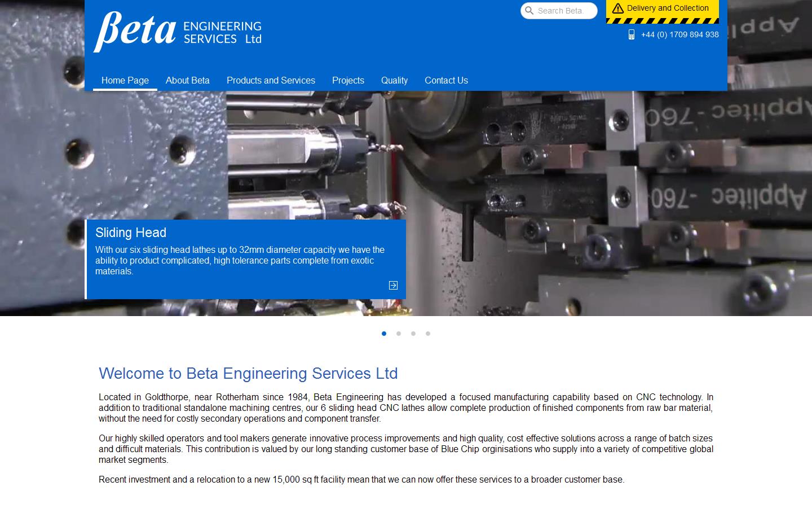Open the Contact Us page
The height and width of the screenshot is (508, 812).
[446, 80]
